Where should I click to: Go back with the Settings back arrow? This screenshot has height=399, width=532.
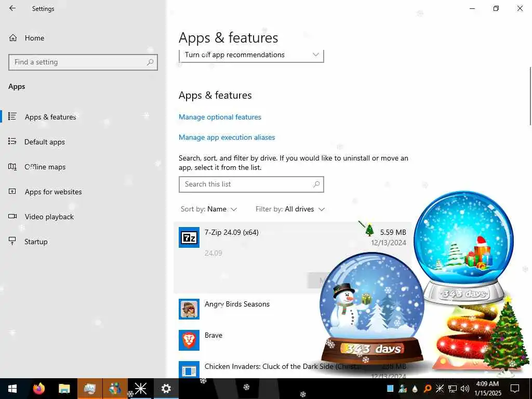12,8
